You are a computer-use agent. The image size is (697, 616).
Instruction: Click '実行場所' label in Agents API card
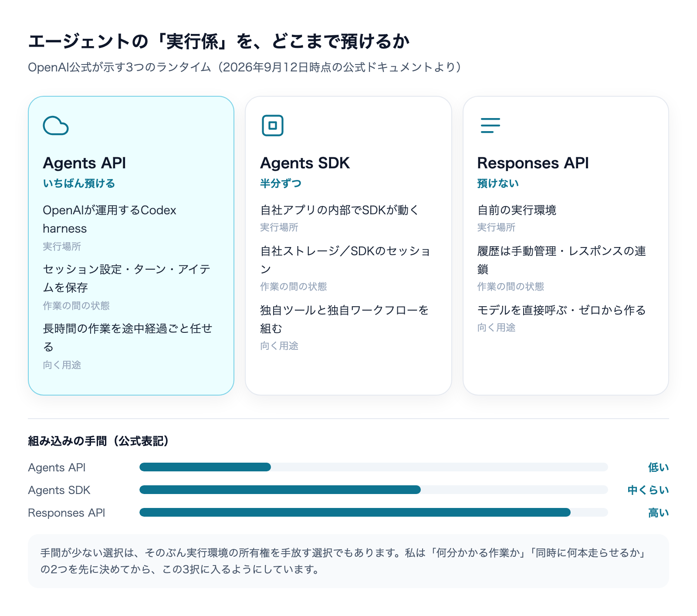click(x=62, y=247)
